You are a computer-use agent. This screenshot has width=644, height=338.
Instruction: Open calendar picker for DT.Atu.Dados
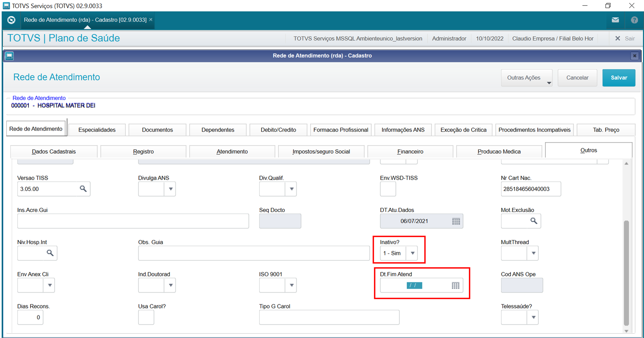456,221
